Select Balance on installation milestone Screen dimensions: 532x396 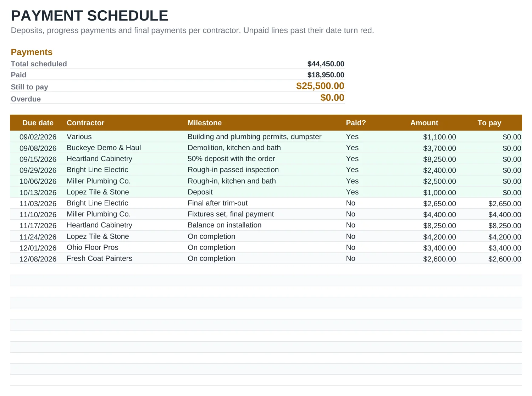tap(225, 225)
